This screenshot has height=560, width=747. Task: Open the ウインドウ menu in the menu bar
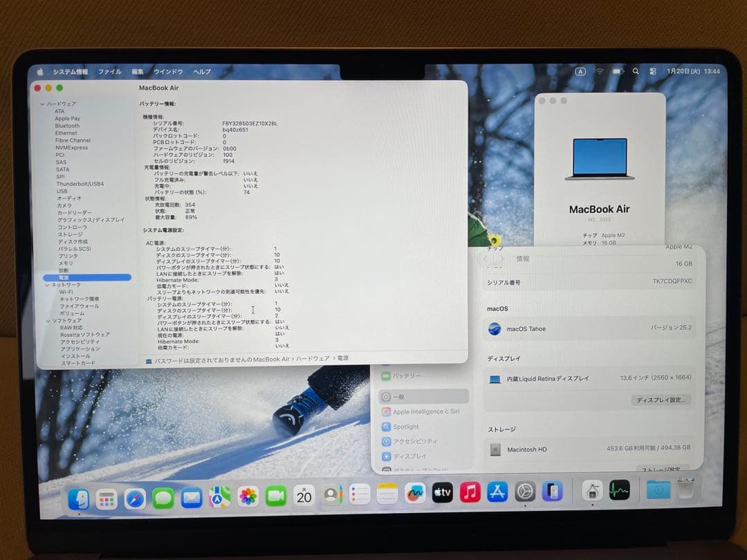pyautogui.click(x=167, y=71)
